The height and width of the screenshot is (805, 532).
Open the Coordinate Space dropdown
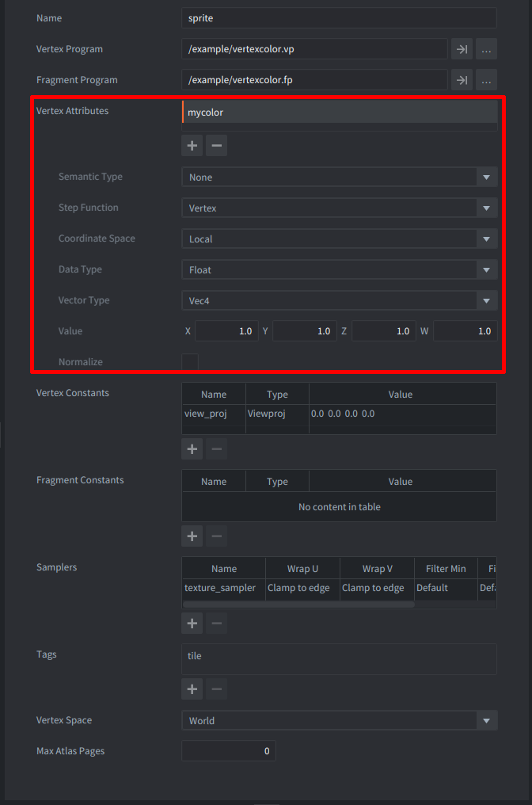tap(340, 238)
